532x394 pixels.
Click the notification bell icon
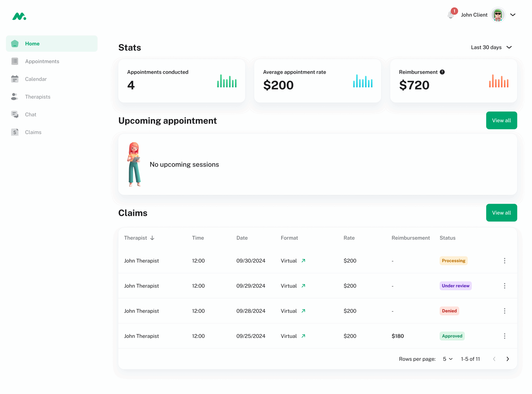(450, 15)
